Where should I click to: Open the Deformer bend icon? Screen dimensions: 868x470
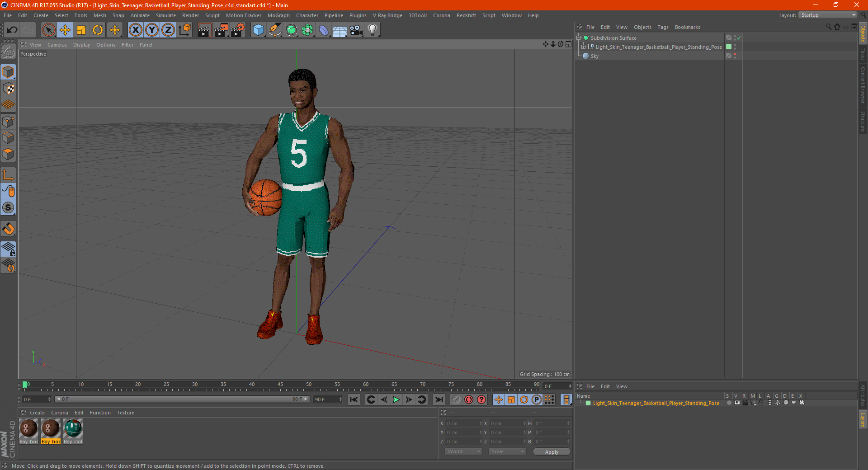324,30
